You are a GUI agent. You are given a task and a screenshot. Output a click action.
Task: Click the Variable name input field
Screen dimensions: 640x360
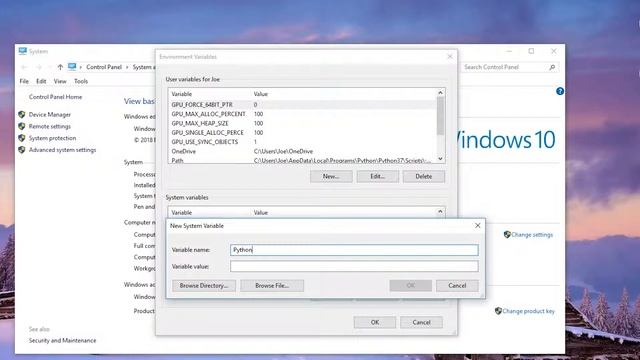tap(354, 250)
